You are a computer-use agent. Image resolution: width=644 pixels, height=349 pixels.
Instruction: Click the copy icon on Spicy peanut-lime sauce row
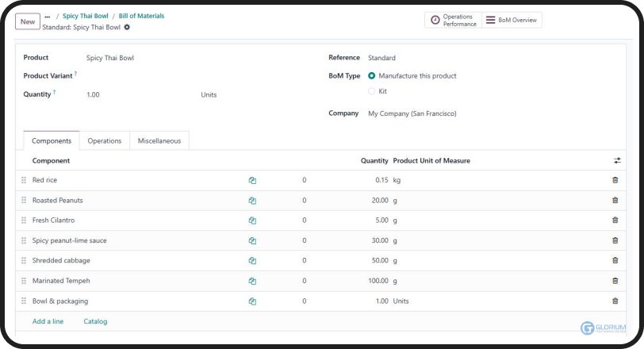click(x=252, y=240)
